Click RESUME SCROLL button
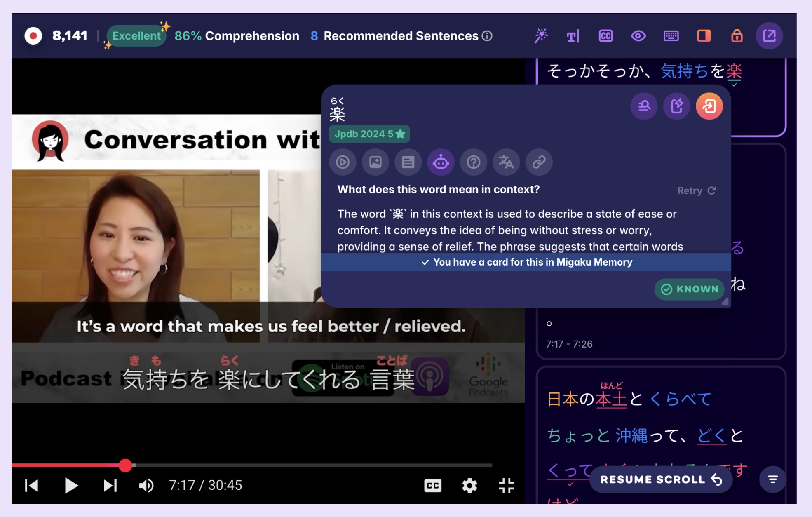The width and height of the screenshot is (812, 517). [x=661, y=479]
